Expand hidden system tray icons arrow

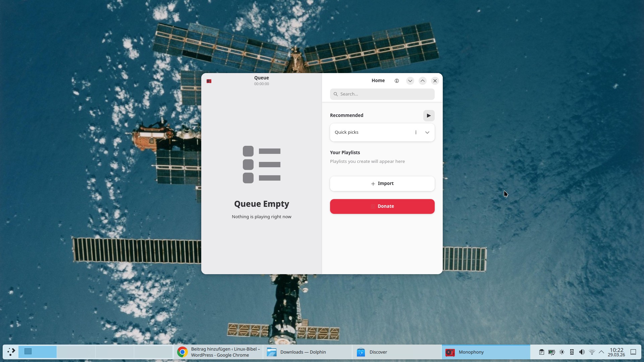(x=601, y=352)
